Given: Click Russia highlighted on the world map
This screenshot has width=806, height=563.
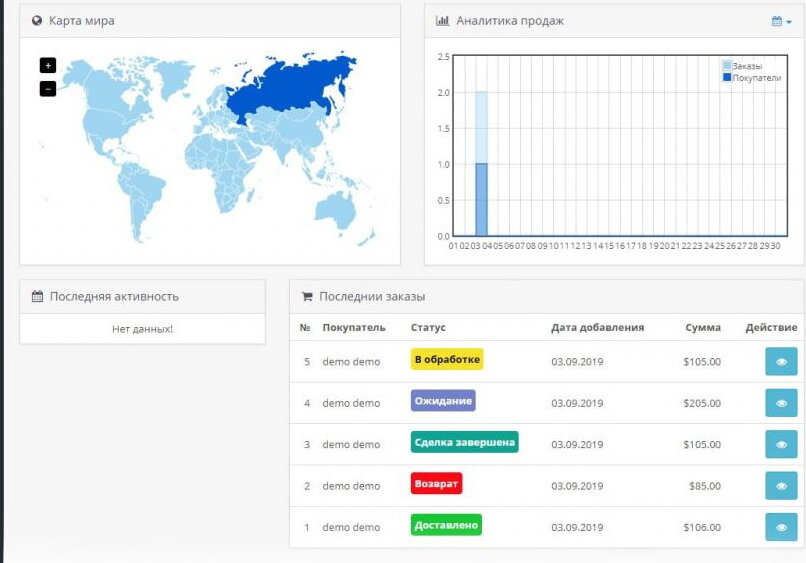Looking at the screenshot, I should [x=290, y=92].
